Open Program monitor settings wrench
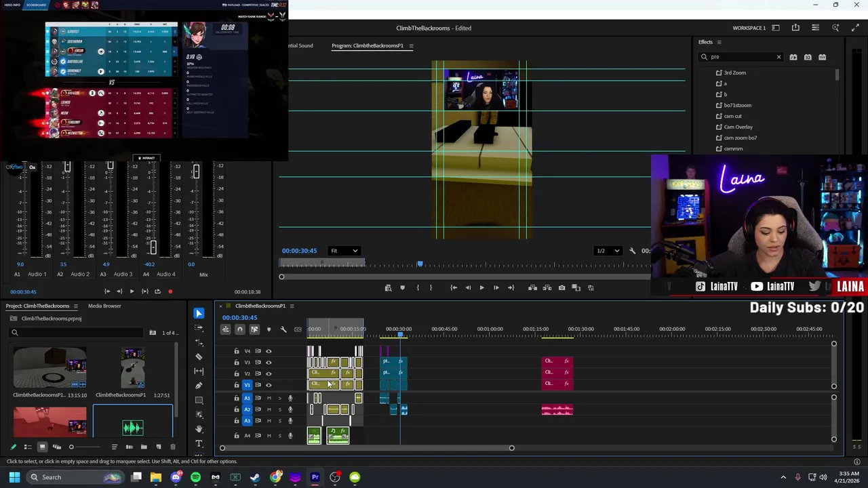 [x=632, y=251]
